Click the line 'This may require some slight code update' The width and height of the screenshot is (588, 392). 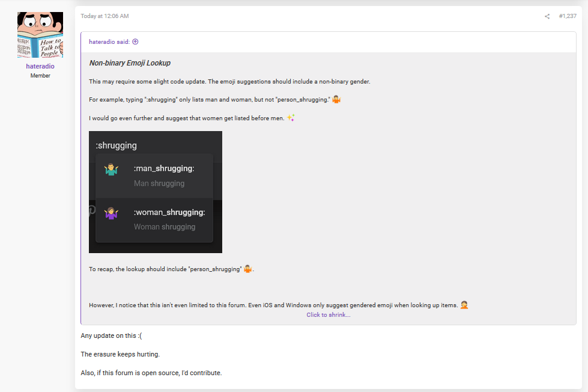tap(229, 82)
